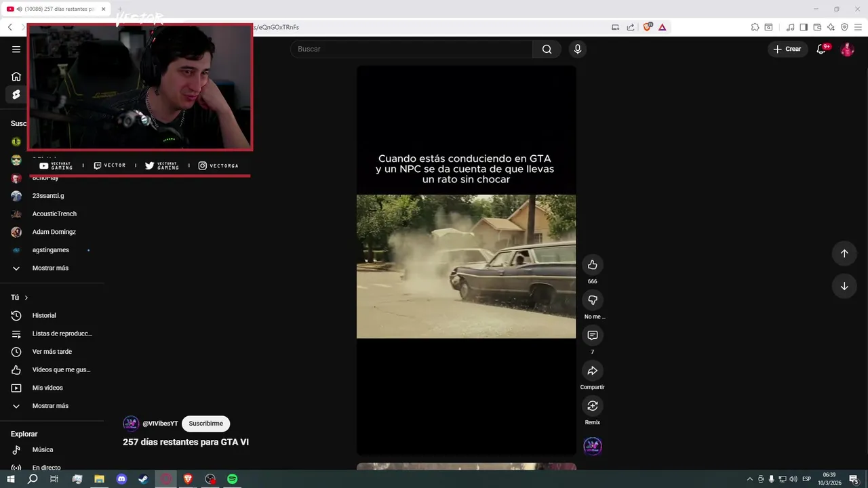Play or pause the GTA Short video

point(467,260)
